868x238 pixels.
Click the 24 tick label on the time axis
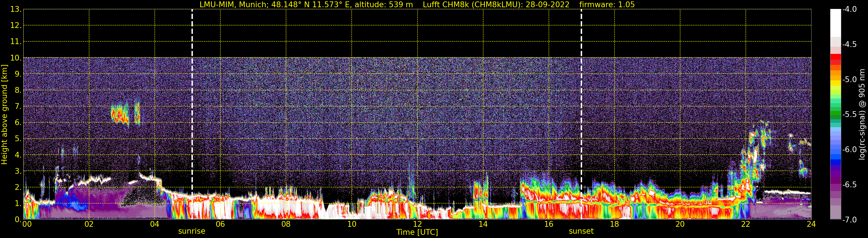[811, 224]
